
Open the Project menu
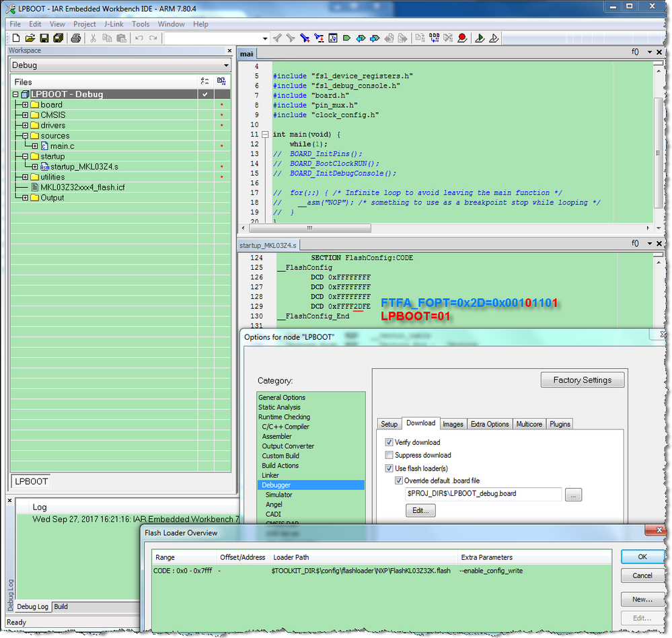[85, 24]
